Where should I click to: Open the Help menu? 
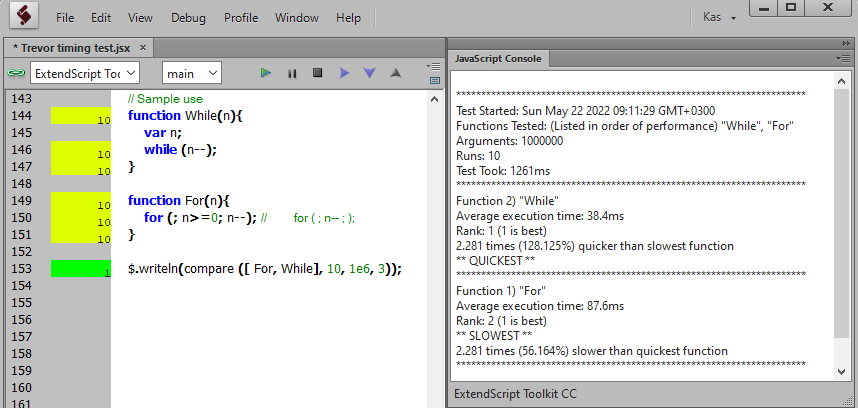349,18
